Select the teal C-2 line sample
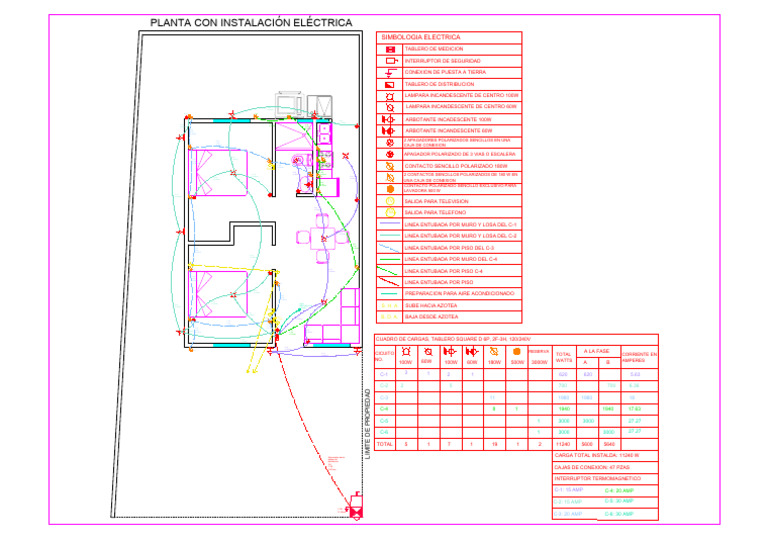The width and height of the screenshot is (768, 543). (390, 236)
